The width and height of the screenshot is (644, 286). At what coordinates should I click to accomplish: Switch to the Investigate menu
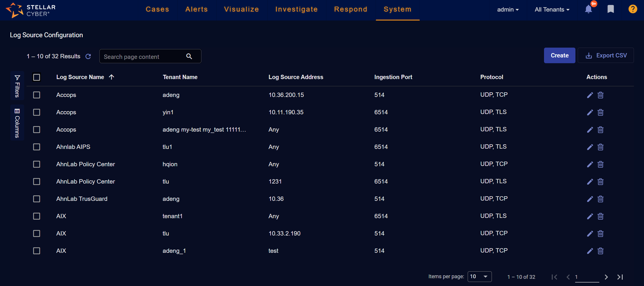pos(296,9)
